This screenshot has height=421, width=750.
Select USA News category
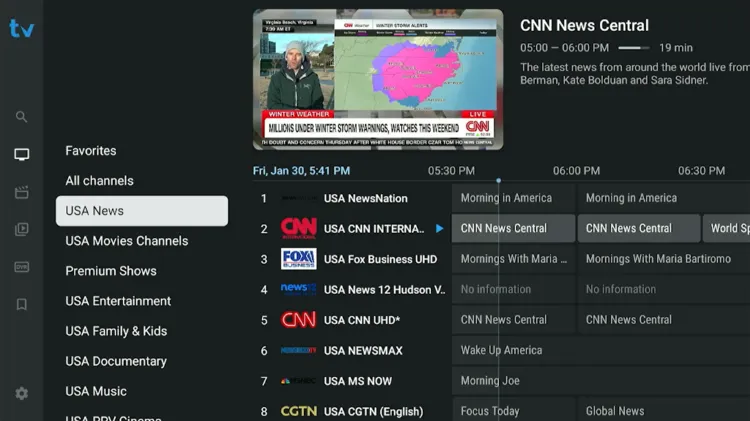pyautogui.click(x=142, y=210)
